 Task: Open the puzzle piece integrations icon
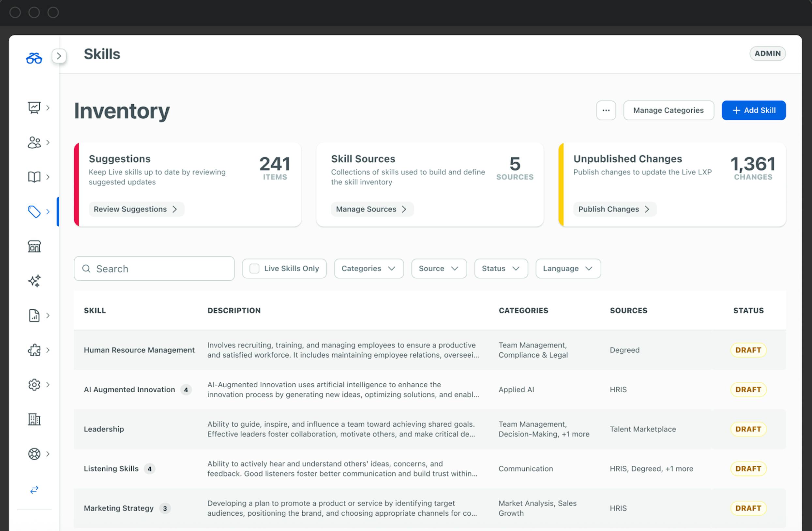point(34,350)
